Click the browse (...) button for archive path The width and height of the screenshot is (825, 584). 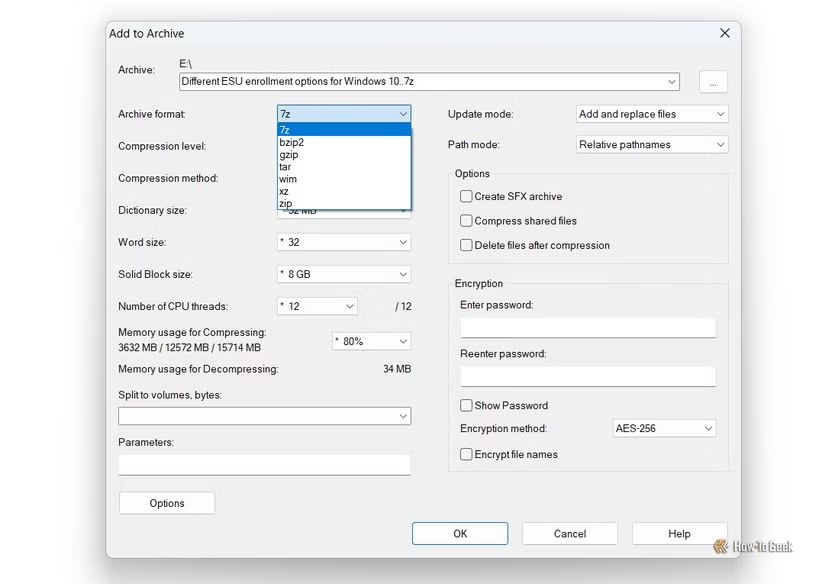(x=713, y=83)
